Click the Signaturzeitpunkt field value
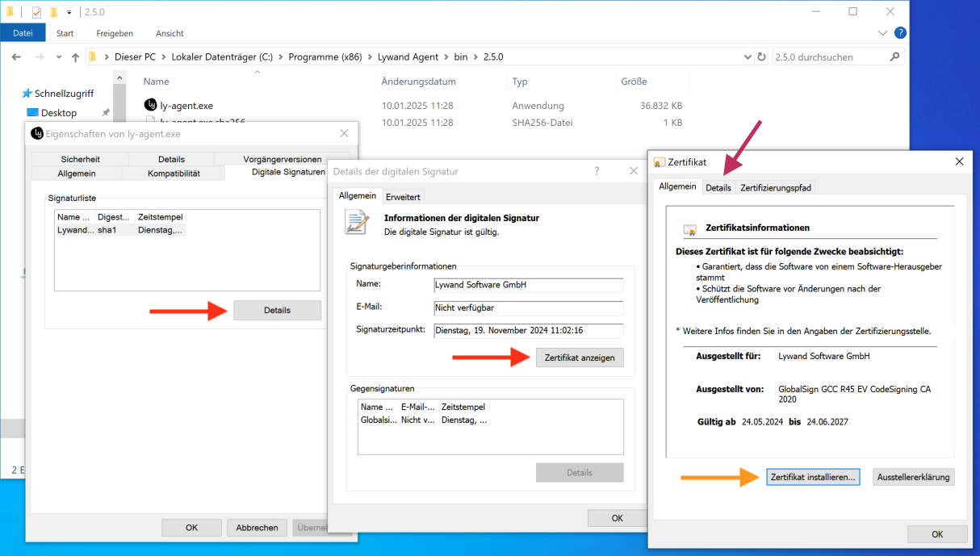This screenshot has height=556, width=980. (x=529, y=330)
